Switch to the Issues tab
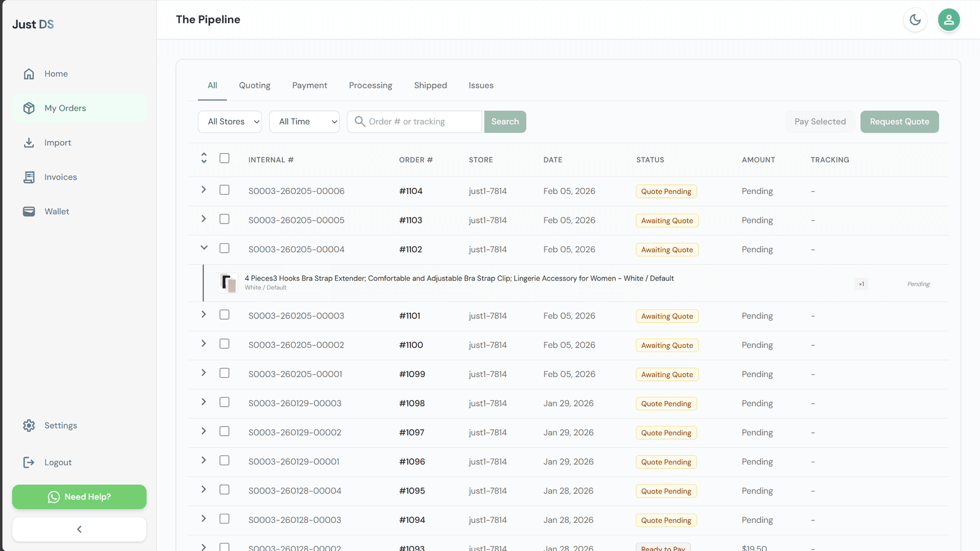 point(481,86)
